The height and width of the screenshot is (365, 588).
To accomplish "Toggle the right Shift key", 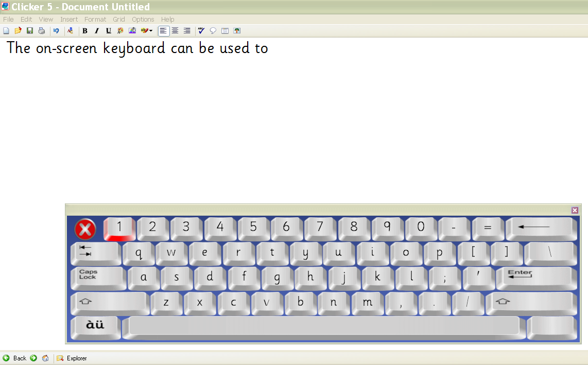I will [531, 303].
